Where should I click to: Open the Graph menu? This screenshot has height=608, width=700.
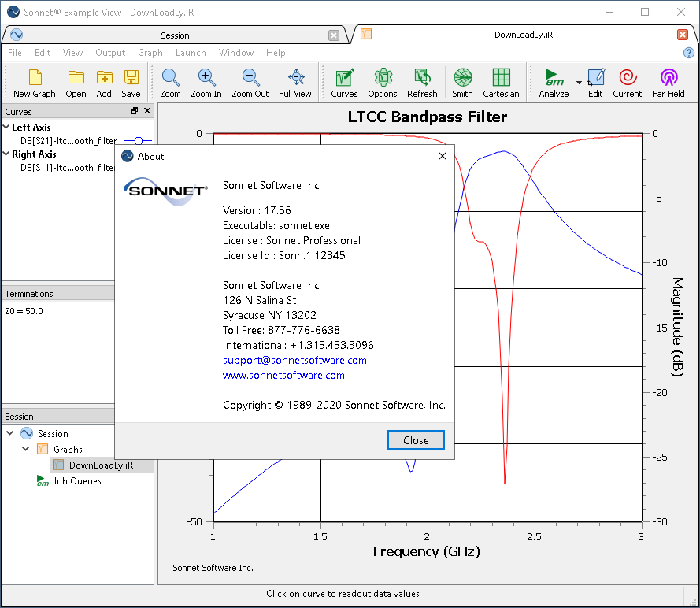(150, 53)
